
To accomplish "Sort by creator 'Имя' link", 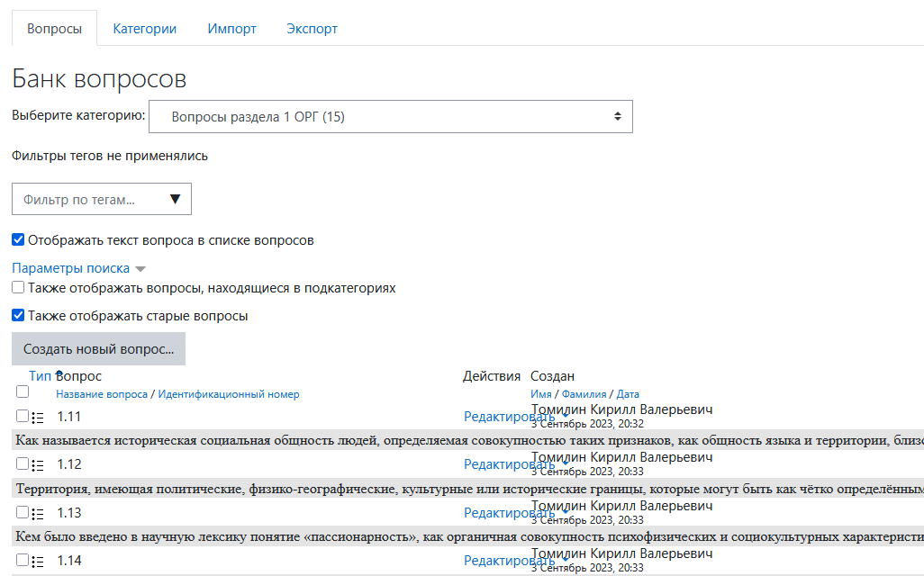I will [x=541, y=394].
